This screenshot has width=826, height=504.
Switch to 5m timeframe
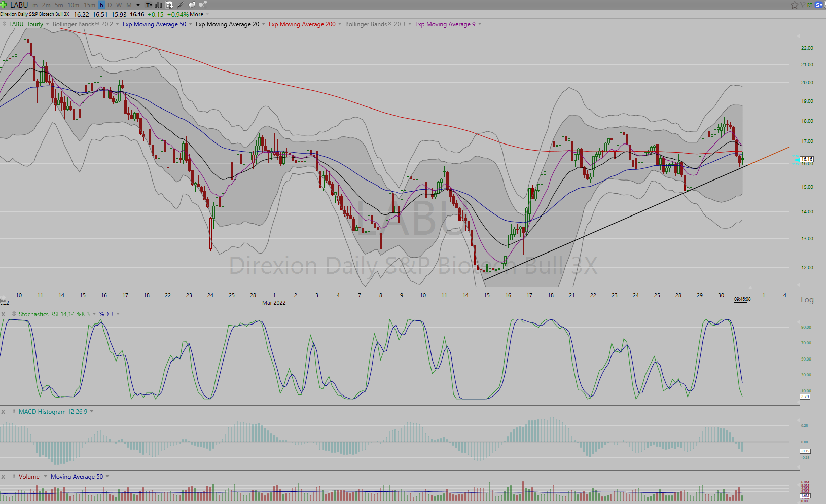(59, 5)
